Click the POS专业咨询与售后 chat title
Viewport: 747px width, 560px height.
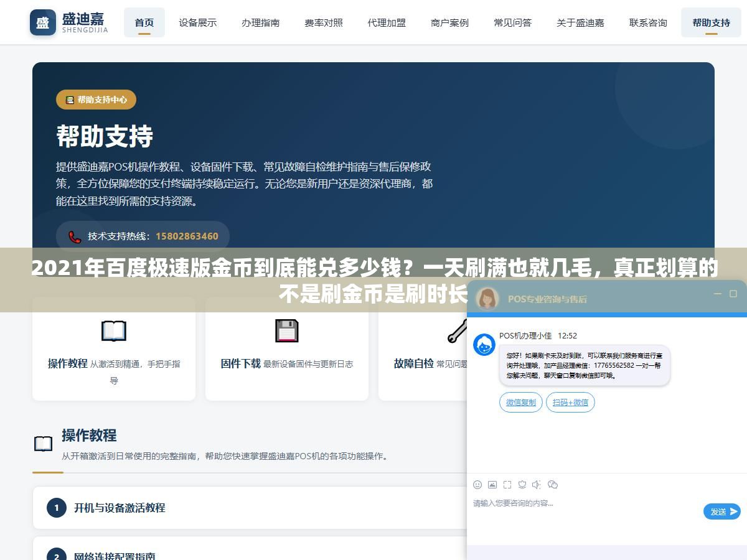coord(547,299)
